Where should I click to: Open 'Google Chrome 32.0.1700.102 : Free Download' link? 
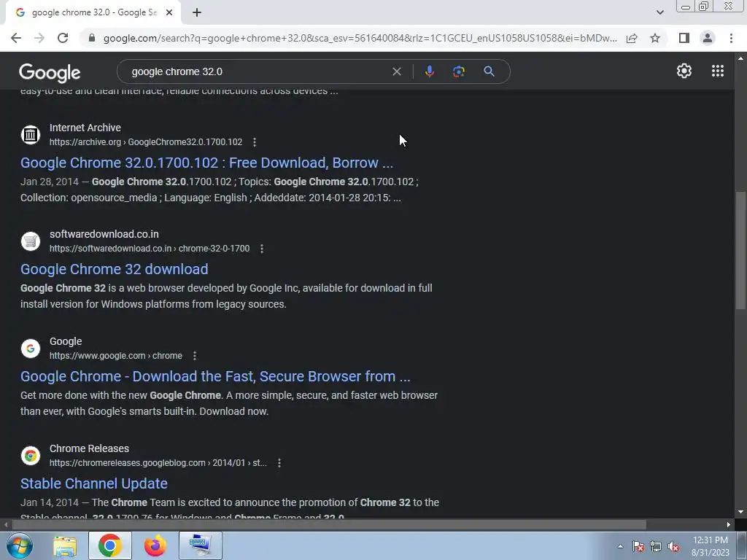click(206, 163)
